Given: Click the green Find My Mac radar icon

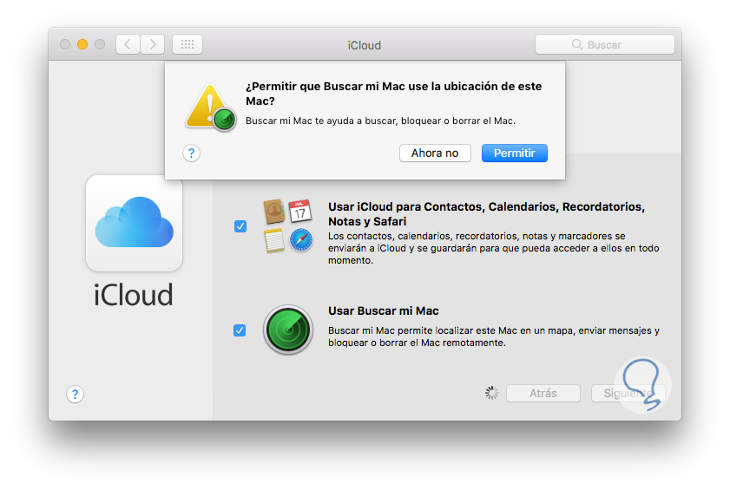Looking at the screenshot, I should point(288,330).
